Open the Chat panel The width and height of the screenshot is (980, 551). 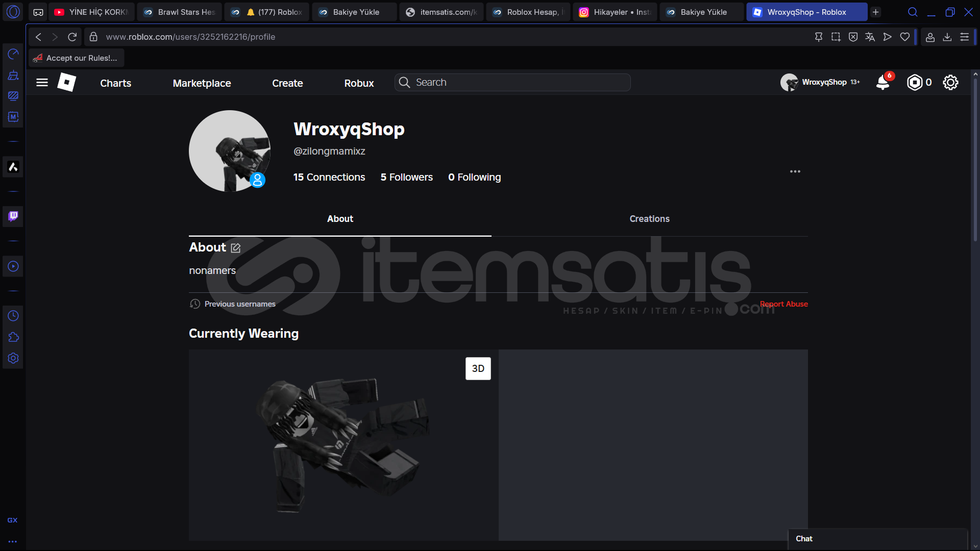[x=877, y=539]
